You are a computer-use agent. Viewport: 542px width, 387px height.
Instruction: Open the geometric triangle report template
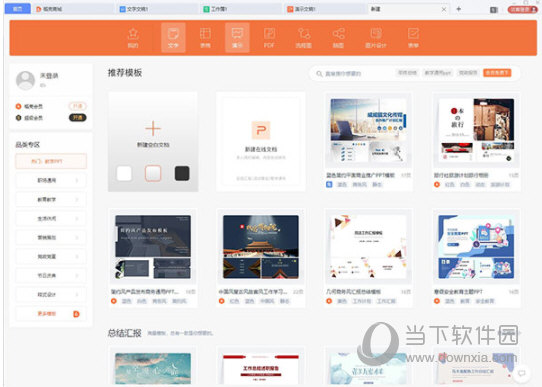pos(368,258)
